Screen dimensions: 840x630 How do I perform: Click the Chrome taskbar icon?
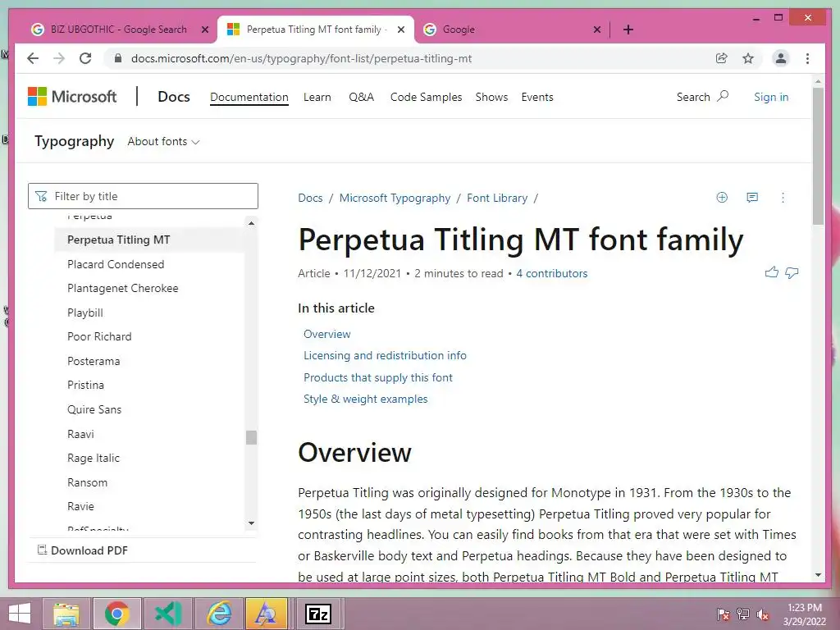point(116,614)
